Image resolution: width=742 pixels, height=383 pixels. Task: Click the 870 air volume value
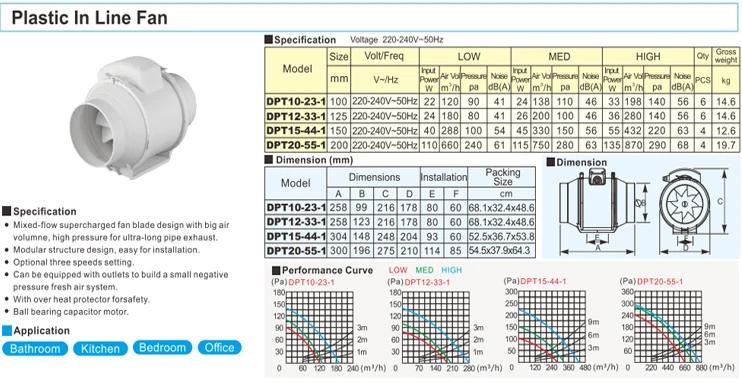(x=632, y=145)
